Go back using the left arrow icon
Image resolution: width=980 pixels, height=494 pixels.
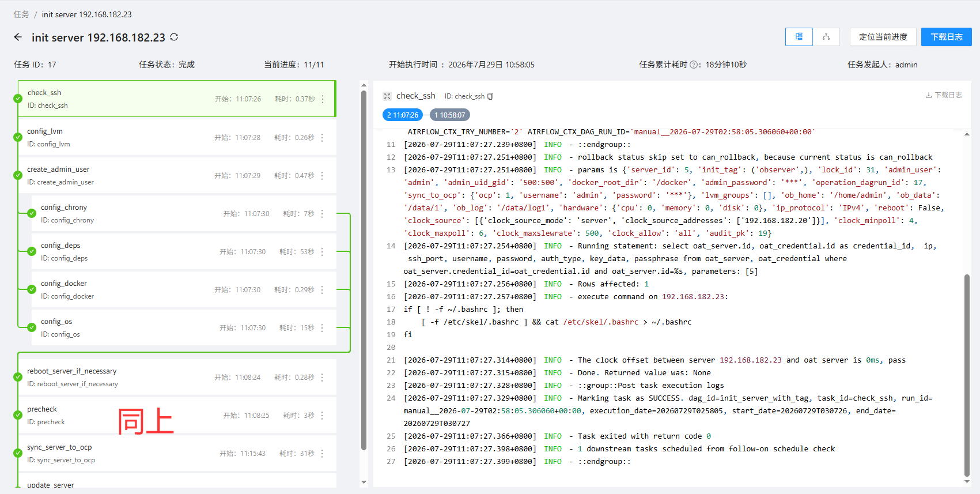point(18,37)
